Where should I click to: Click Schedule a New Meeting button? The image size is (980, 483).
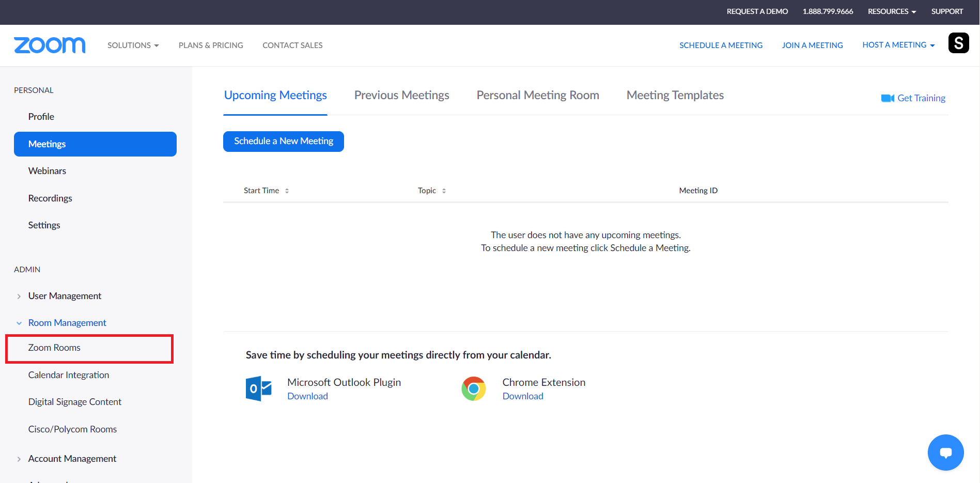tap(283, 141)
